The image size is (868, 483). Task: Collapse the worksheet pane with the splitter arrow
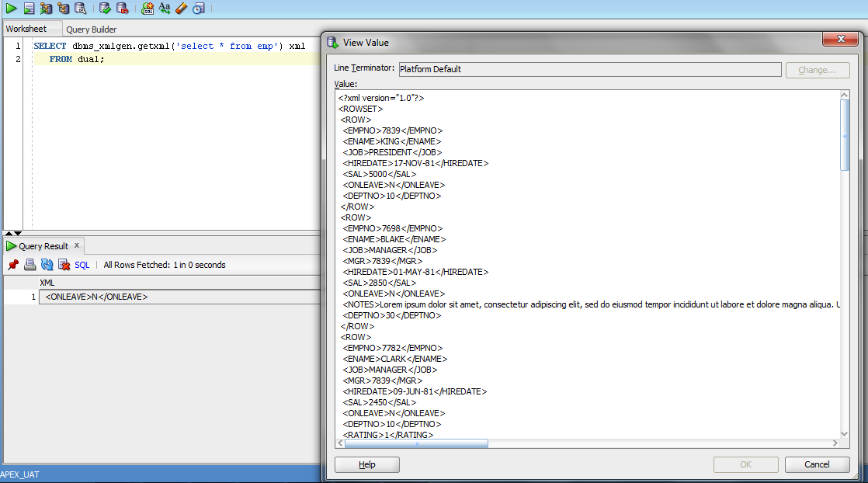click(x=8, y=232)
